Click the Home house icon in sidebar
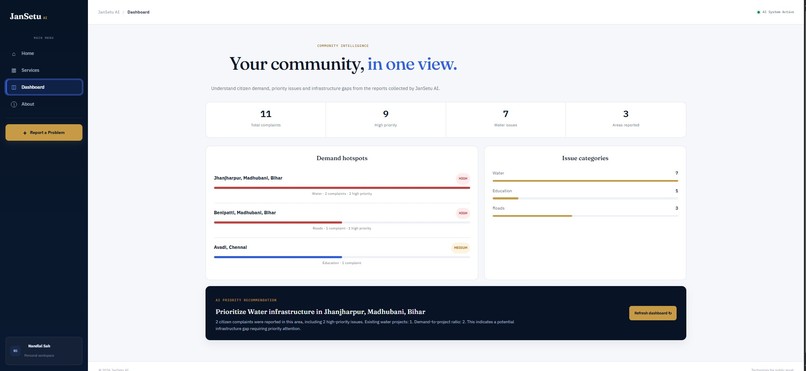The width and height of the screenshot is (806, 371). [14, 53]
